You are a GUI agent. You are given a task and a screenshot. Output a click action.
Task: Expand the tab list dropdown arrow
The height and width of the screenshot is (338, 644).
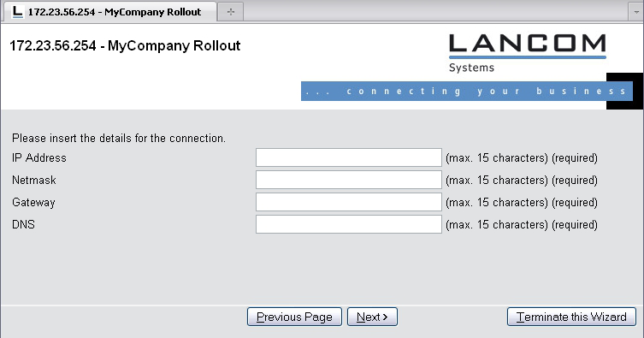635,12
